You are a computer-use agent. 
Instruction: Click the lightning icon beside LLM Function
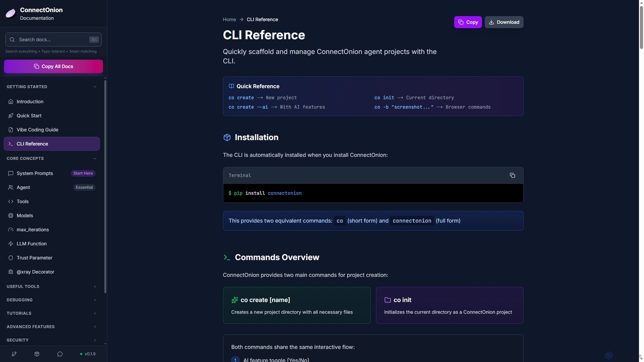[11, 244]
